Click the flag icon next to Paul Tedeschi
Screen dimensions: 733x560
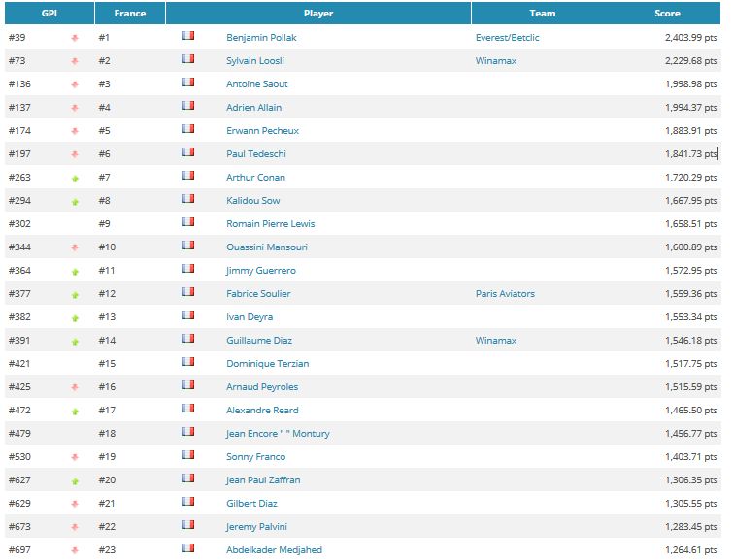188,152
